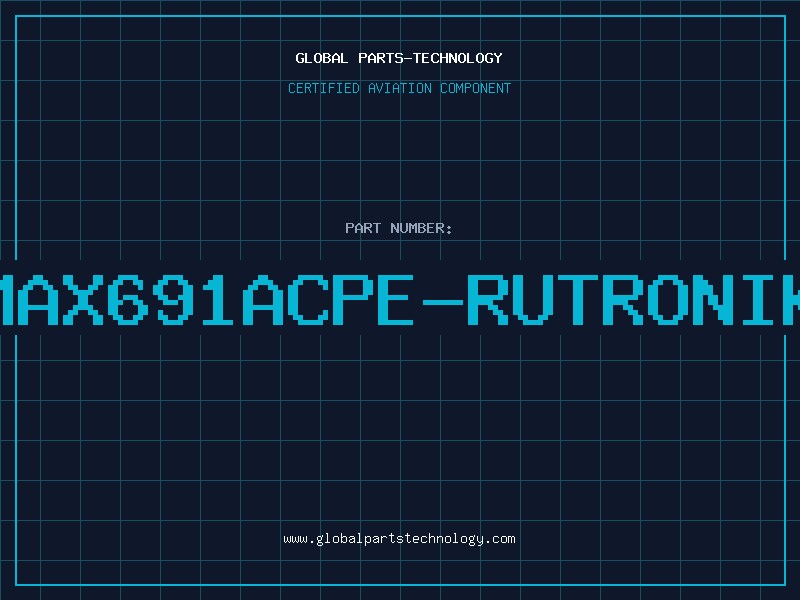Click the CERTIFIED AVIATION COMPONENT subtitle
The image size is (800, 600).
[399, 88]
